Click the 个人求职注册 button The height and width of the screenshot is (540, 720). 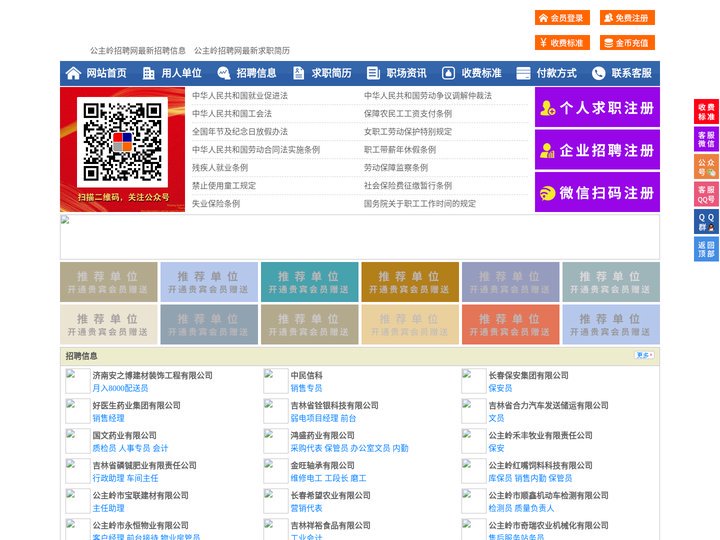(x=597, y=107)
